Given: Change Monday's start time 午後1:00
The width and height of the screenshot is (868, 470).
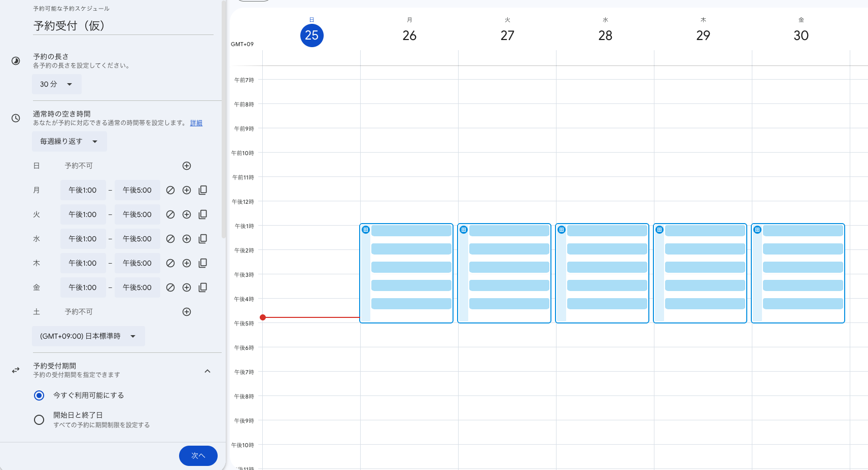Looking at the screenshot, I should point(83,190).
